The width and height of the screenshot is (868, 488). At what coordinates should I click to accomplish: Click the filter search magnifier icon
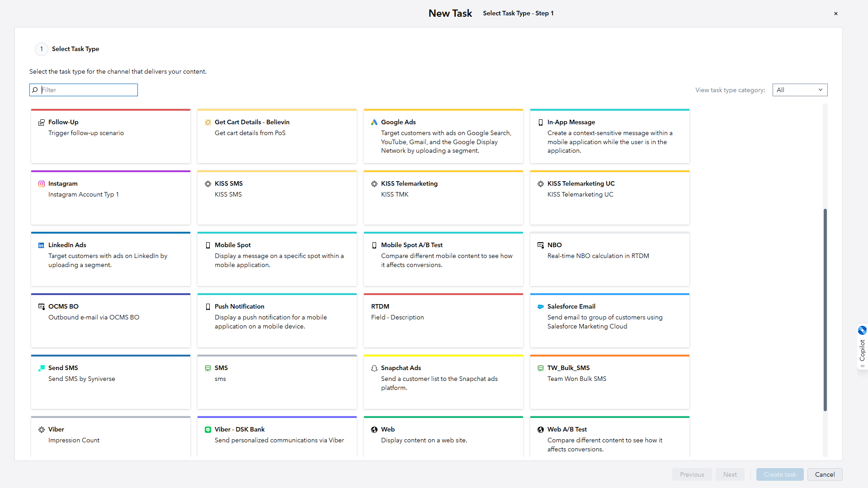[35, 90]
